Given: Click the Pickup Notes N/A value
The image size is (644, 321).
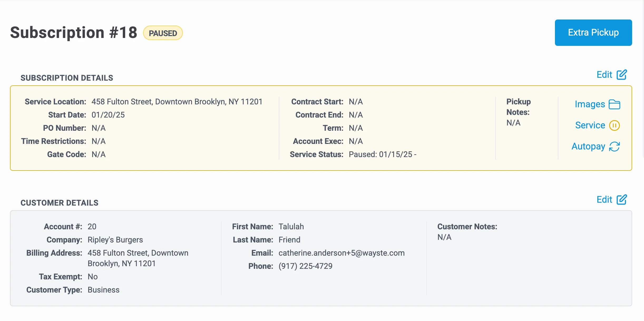Looking at the screenshot, I should point(513,123).
